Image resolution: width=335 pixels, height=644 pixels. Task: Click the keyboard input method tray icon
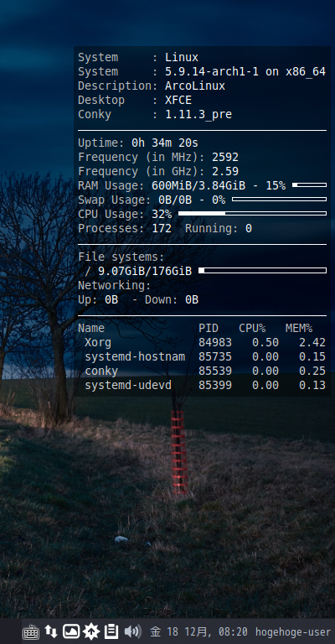pyautogui.click(x=31, y=632)
